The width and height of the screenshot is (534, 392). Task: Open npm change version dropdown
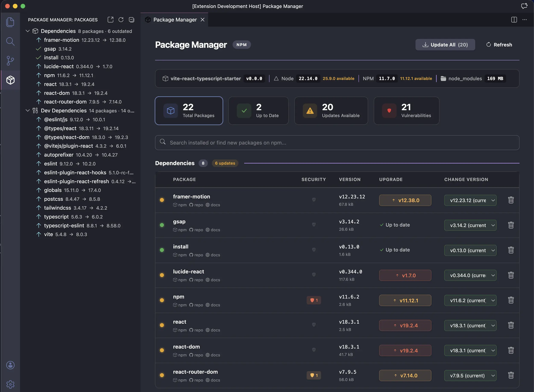click(470, 300)
